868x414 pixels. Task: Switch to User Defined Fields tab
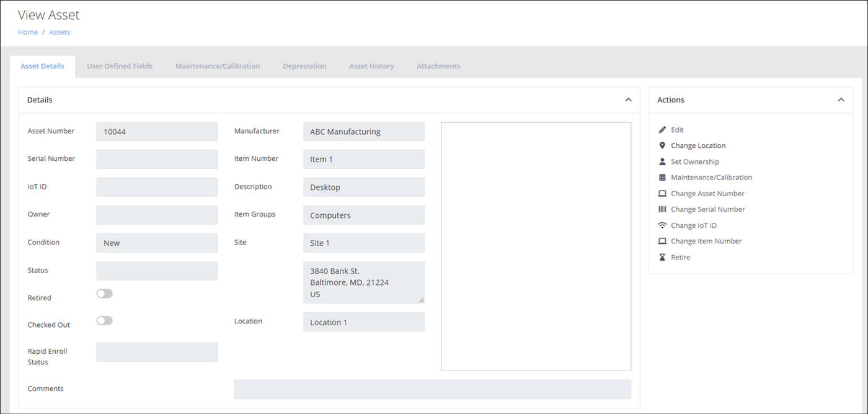pos(120,66)
